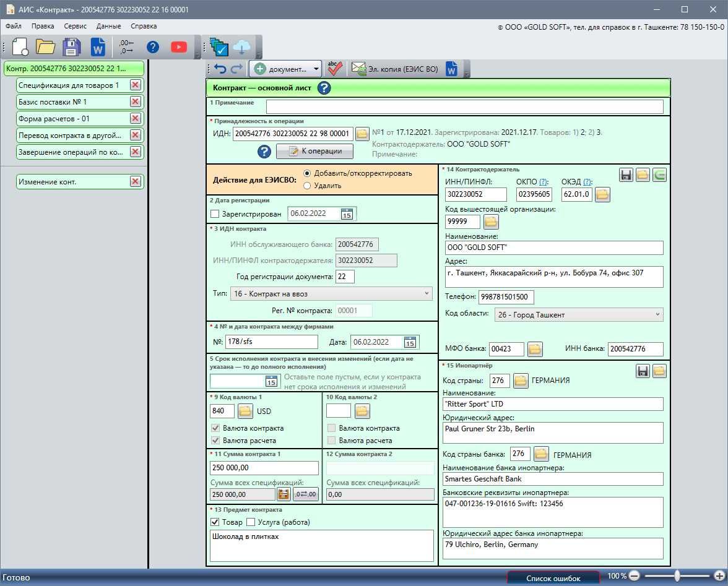Check the Зарегистрирован checkbox
This screenshot has width=728, height=586.
pyautogui.click(x=214, y=214)
